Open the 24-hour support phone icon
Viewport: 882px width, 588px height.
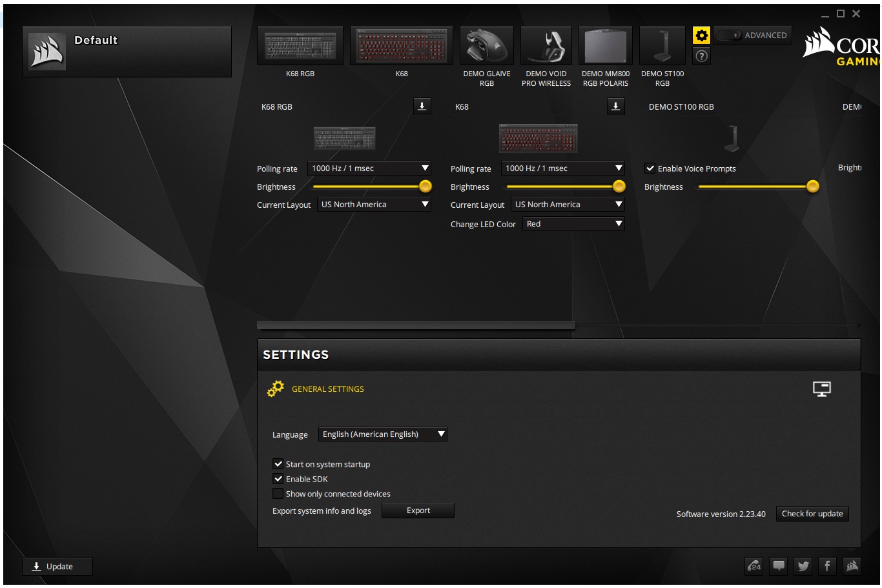click(754, 566)
